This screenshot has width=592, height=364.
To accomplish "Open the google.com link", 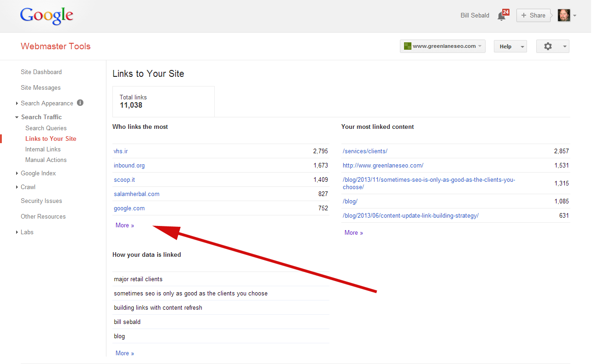I will (129, 208).
